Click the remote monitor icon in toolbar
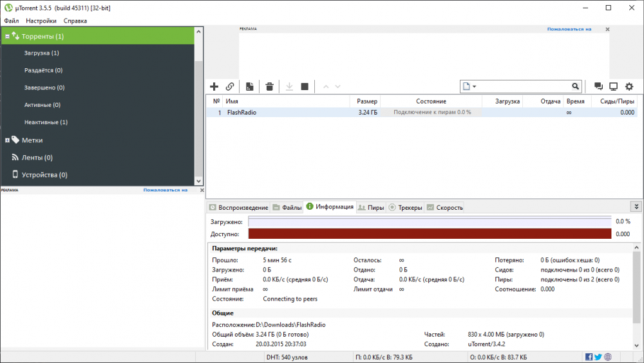This screenshot has width=644, height=363. tap(614, 86)
